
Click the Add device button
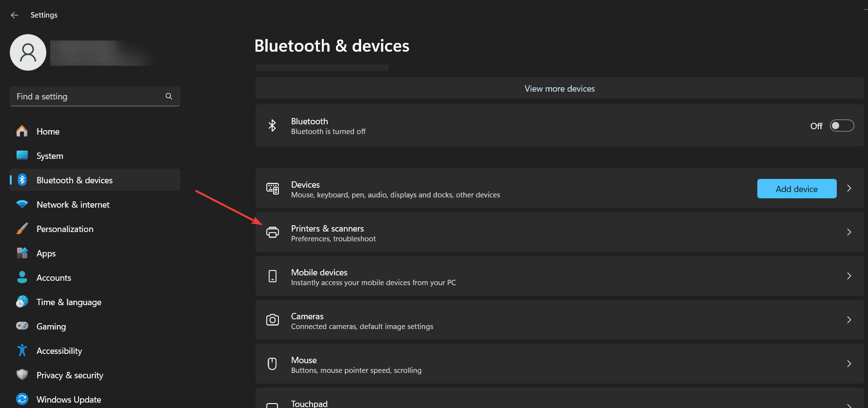[797, 189]
